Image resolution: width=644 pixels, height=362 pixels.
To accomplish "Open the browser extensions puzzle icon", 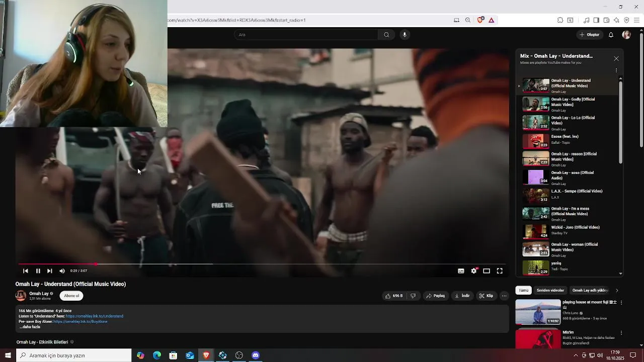I will point(560,20).
